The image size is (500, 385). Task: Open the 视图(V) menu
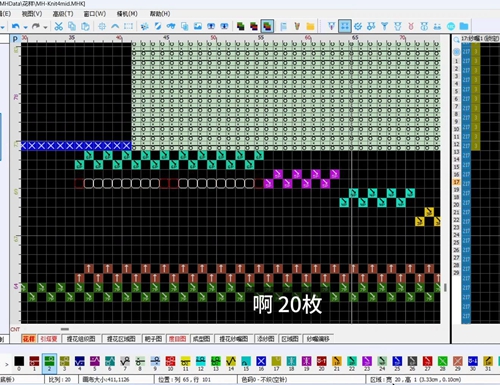[x=32, y=14]
